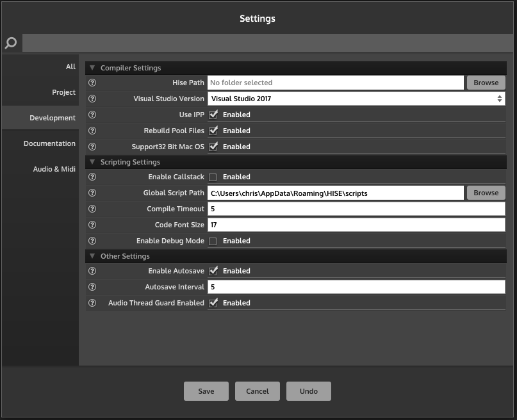The image size is (517, 420).
Task: Open help for Compile Timeout
Action: [92, 209]
